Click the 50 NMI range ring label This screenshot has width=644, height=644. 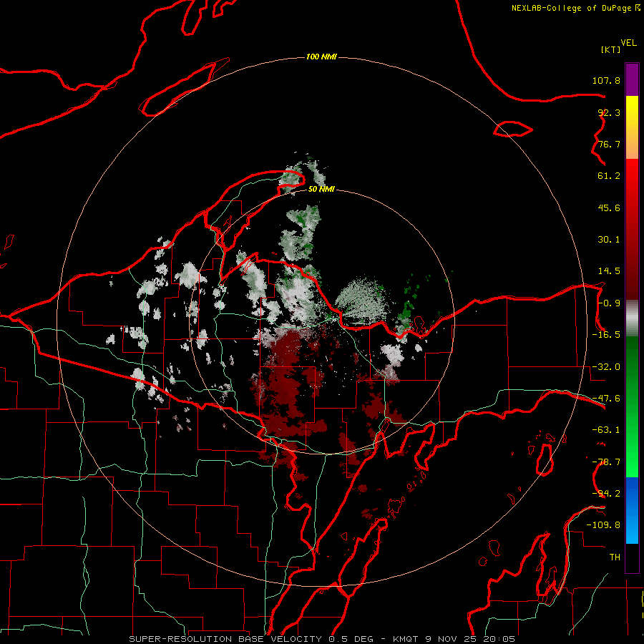coord(321,190)
